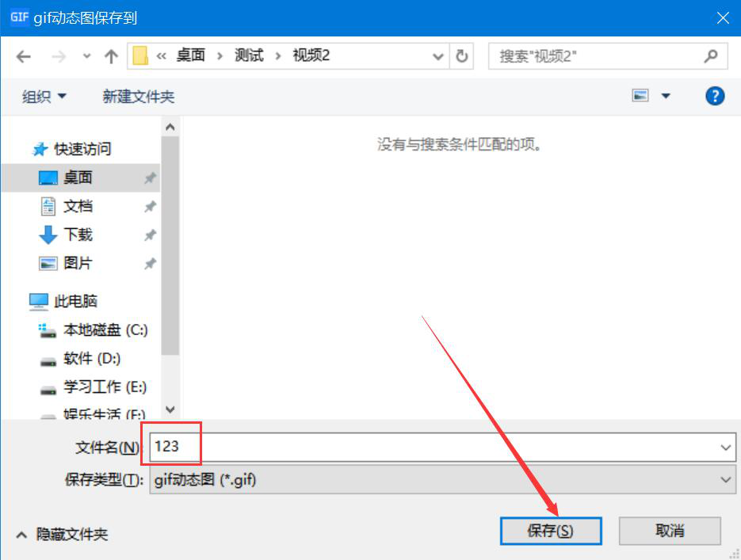Select 测试 in the address breadcrumb
The height and width of the screenshot is (560, 741).
249,55
